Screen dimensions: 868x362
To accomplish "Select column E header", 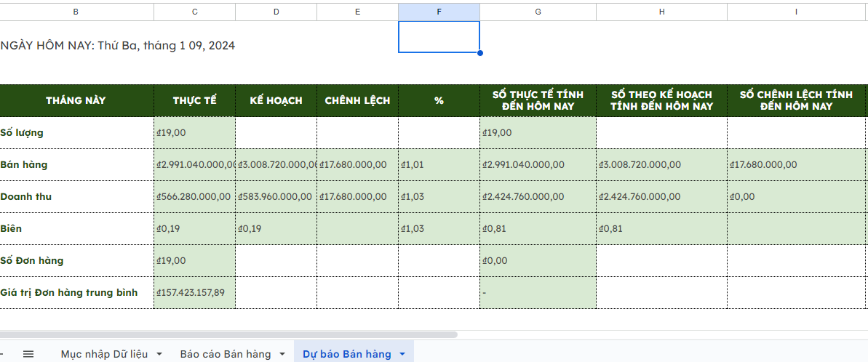I will [358, 12].
